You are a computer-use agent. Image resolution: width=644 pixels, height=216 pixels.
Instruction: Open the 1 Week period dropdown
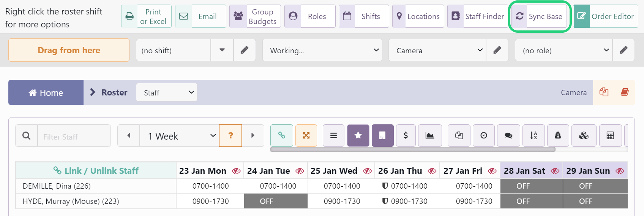179,136
